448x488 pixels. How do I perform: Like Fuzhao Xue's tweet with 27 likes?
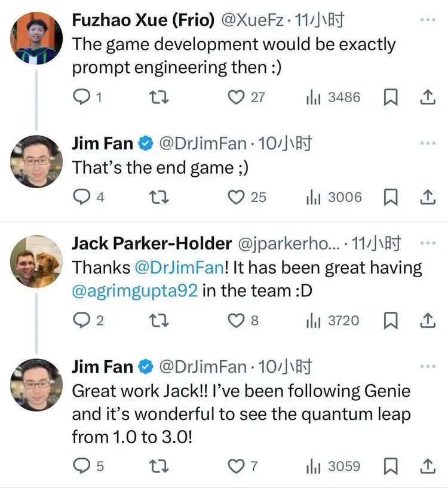(238, 97)
